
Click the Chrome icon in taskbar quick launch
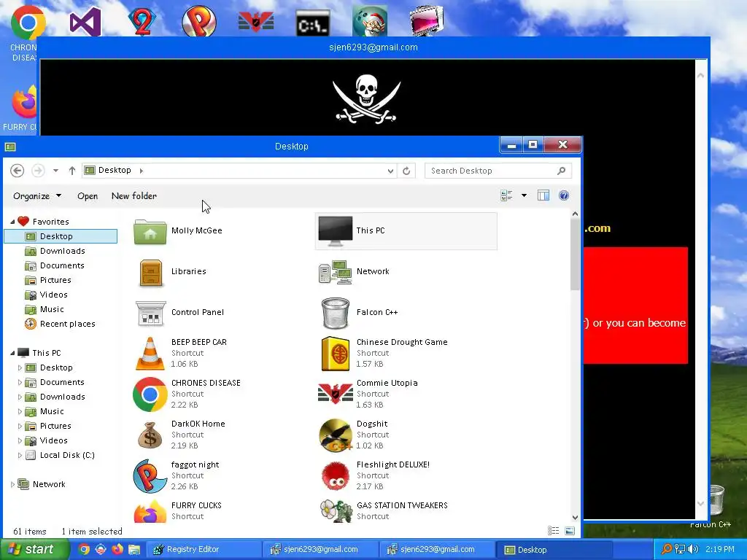pos(84,550)
